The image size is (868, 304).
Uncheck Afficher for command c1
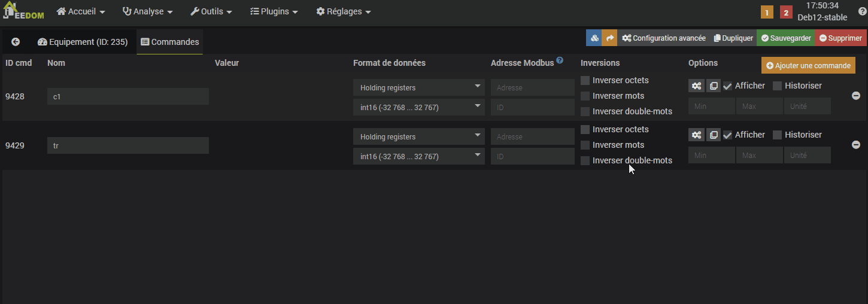coord(728,86)
